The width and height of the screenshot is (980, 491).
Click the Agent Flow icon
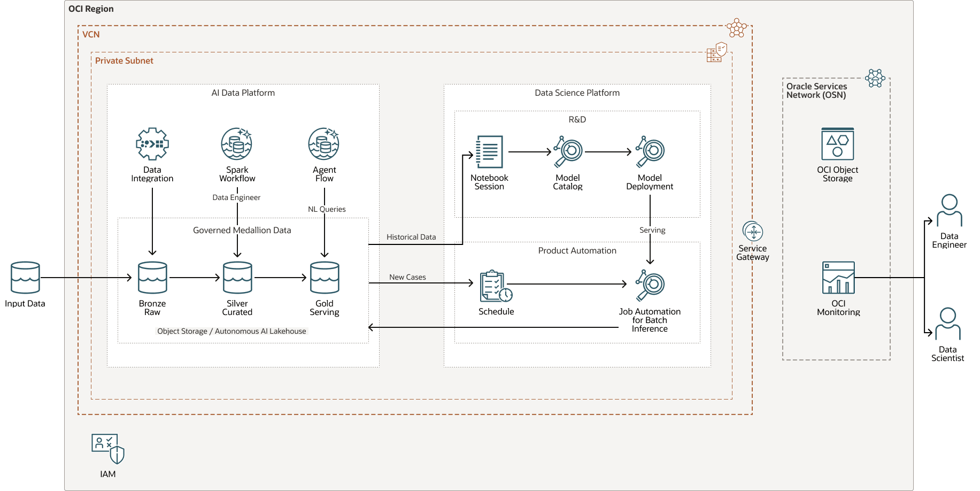[x=324, y=144]
